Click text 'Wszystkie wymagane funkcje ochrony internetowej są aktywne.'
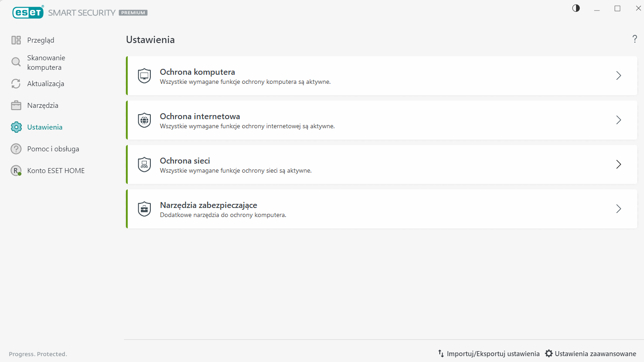This screenshot has width=644, height=362. [247, 126]
